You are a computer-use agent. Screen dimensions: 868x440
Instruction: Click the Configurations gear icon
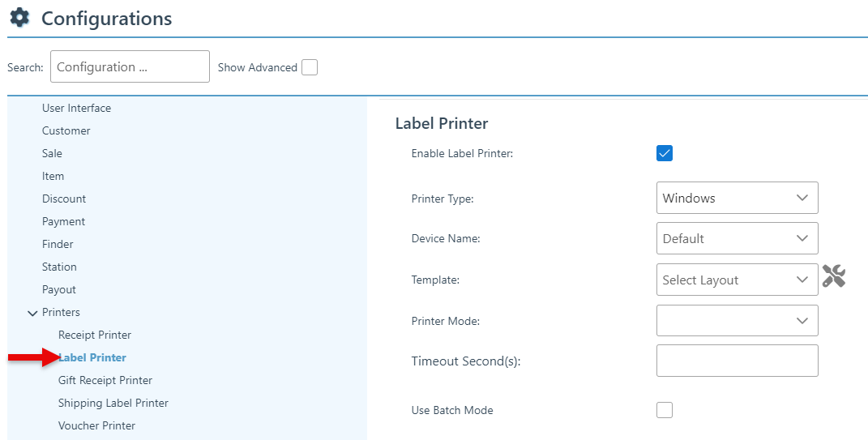point(19,18)
